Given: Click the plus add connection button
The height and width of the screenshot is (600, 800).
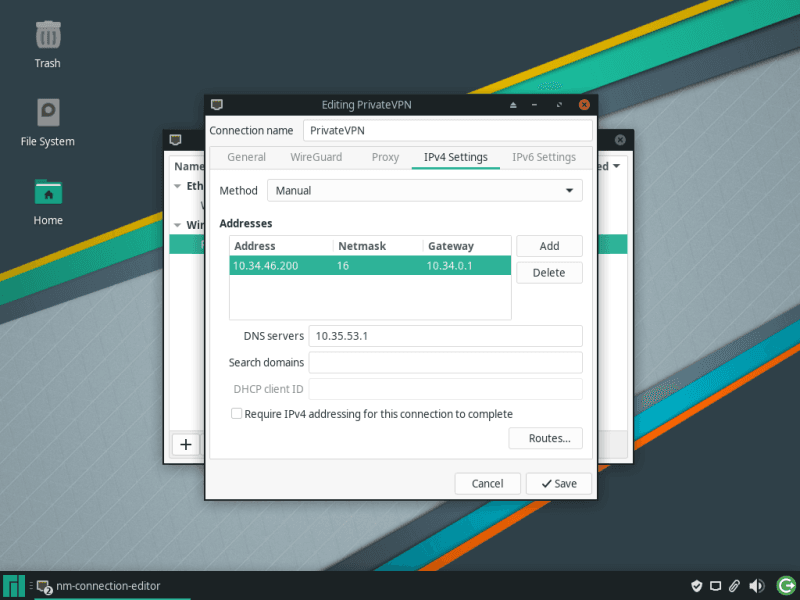Looking at the screenshot, I should tap(186, 445).
